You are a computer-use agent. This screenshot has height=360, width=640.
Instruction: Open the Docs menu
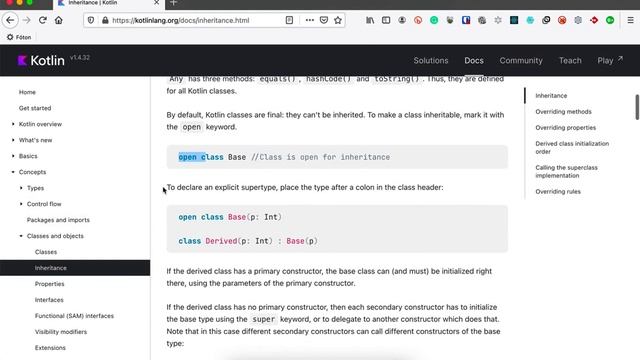point(474,60)
